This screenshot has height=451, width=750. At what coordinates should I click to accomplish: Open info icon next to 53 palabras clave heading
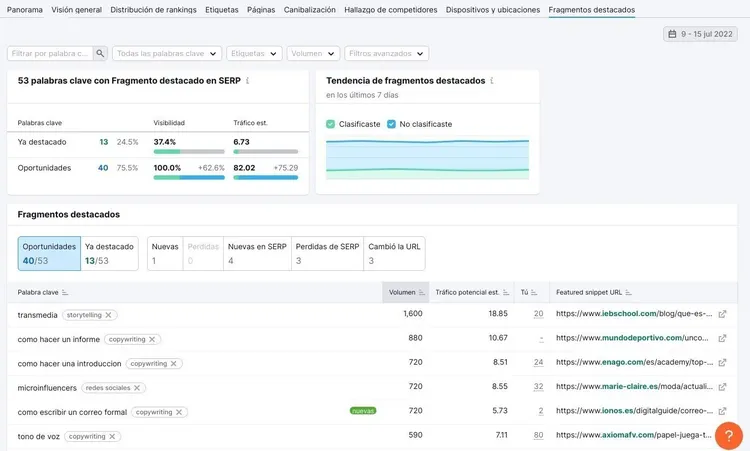(x=247, y=81)
